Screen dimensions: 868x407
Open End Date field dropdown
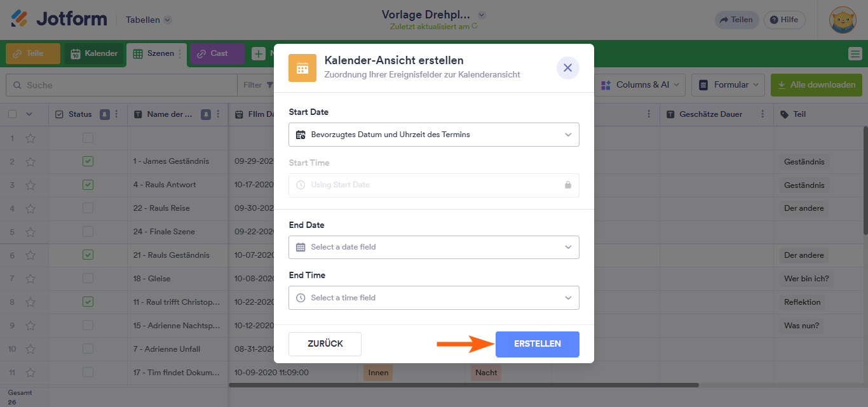point(434,247)
